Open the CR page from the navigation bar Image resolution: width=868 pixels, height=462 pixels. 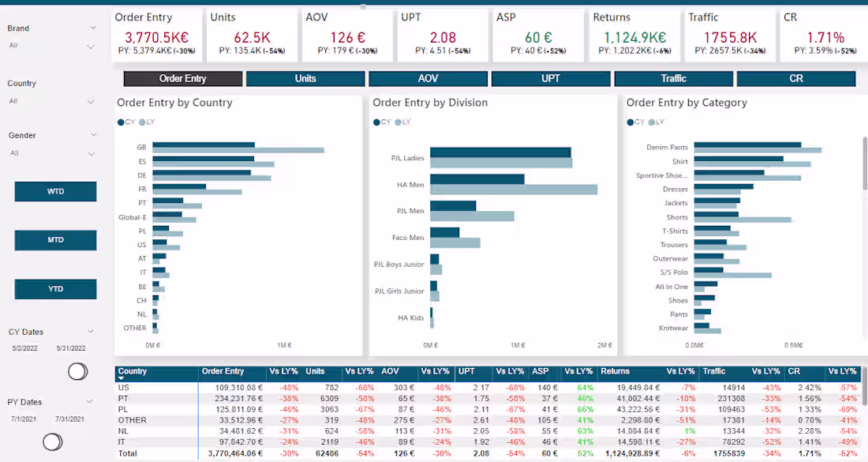click(795, 78)
